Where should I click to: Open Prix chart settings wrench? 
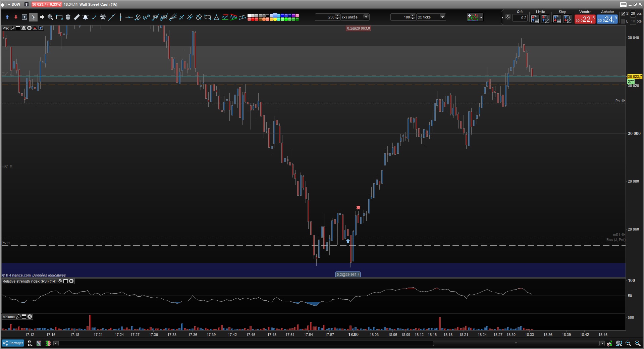[12, 28]
